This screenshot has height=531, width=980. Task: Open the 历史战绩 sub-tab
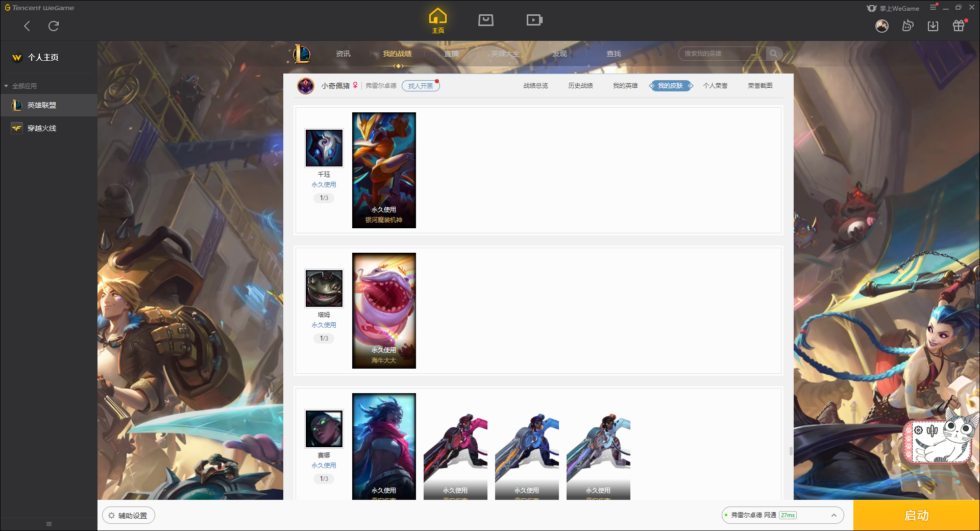(x=580, y=86)
